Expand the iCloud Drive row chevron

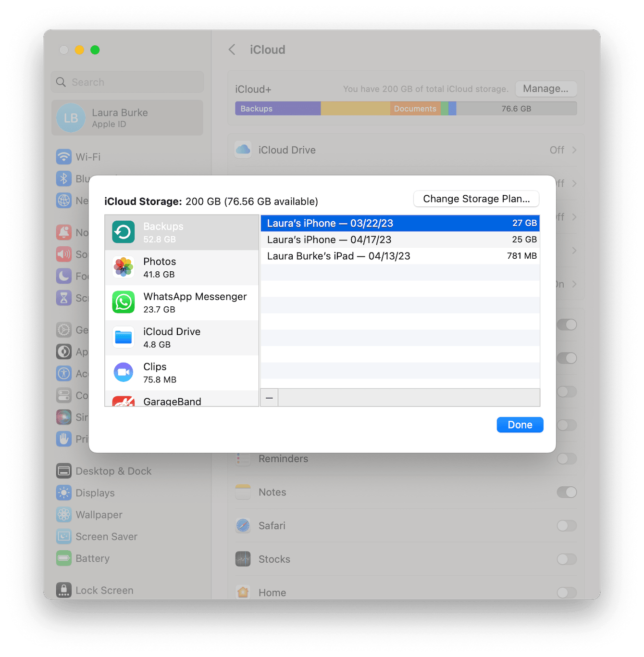574,150
